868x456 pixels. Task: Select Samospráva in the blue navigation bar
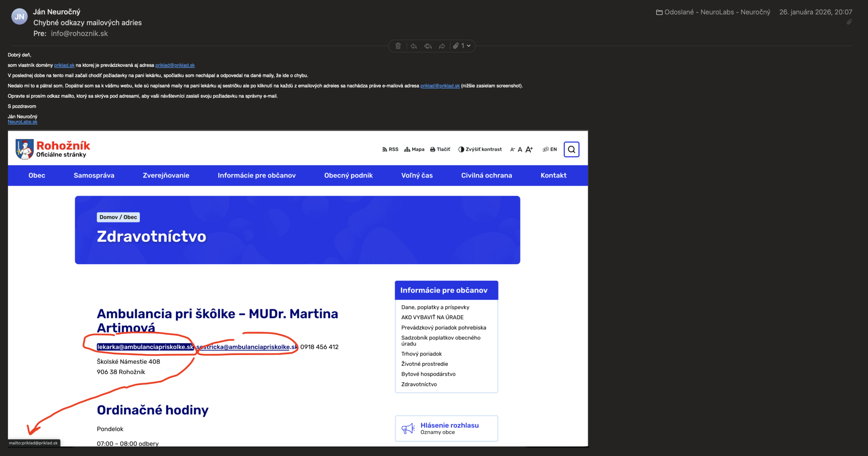[94, 175]
